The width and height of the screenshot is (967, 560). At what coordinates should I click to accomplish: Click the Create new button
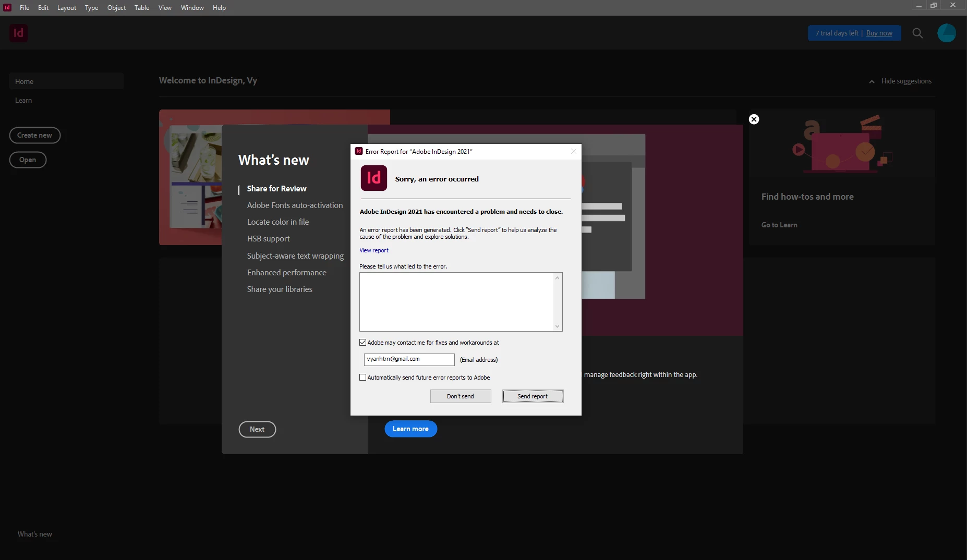[x=34, y=135]
